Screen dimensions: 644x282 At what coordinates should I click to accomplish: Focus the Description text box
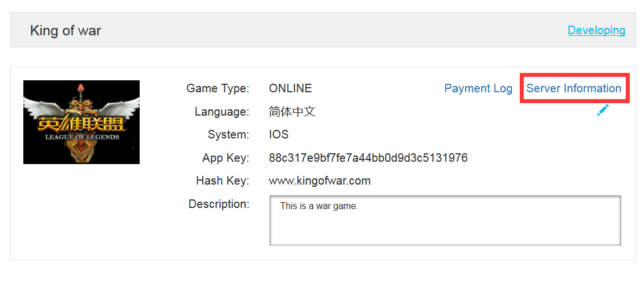click(445, 226)
